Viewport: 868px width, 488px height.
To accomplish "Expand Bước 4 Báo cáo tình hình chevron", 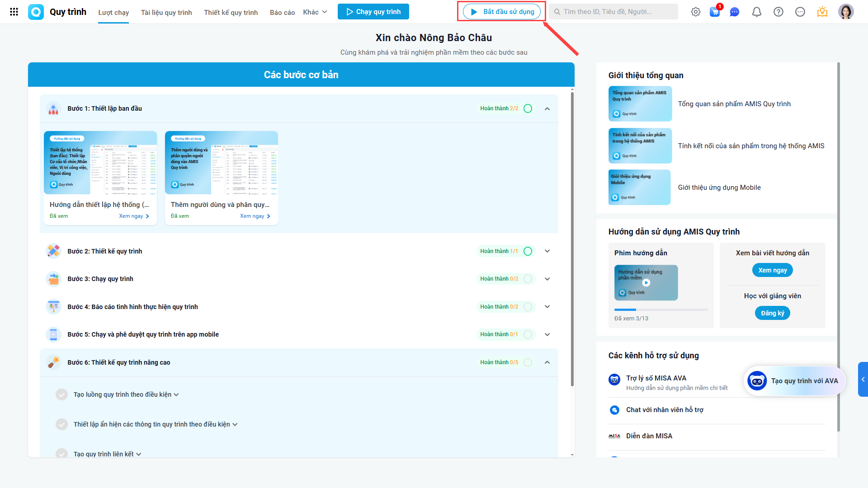I will pos(547,307).
